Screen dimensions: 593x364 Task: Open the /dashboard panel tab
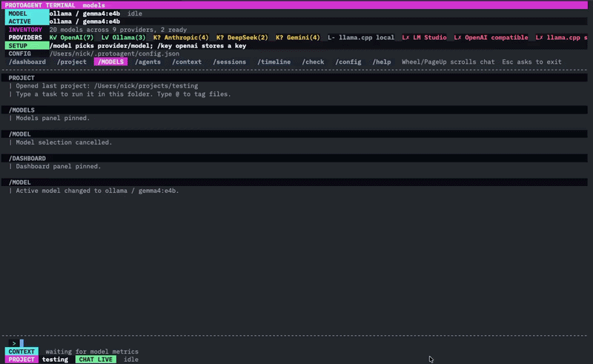coord(27,62)
